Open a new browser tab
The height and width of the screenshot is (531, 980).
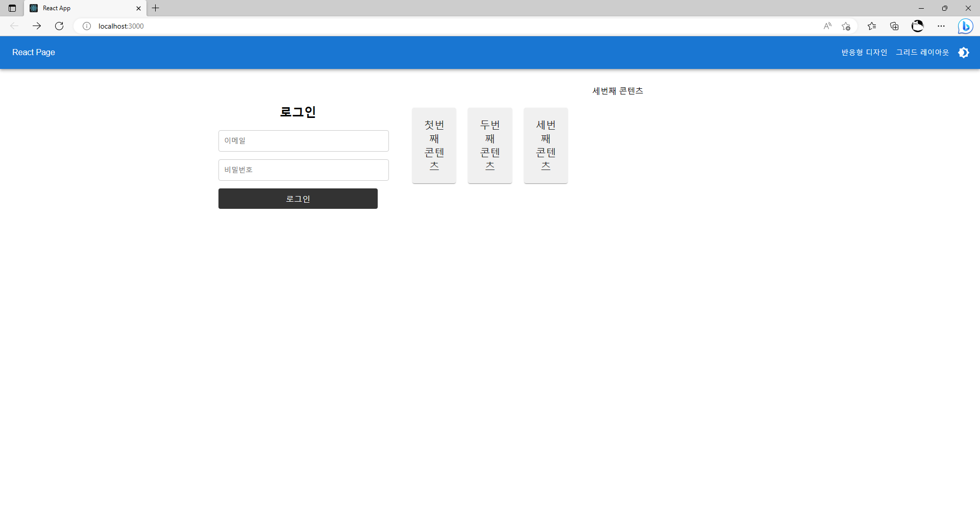(x=156, y=8)
